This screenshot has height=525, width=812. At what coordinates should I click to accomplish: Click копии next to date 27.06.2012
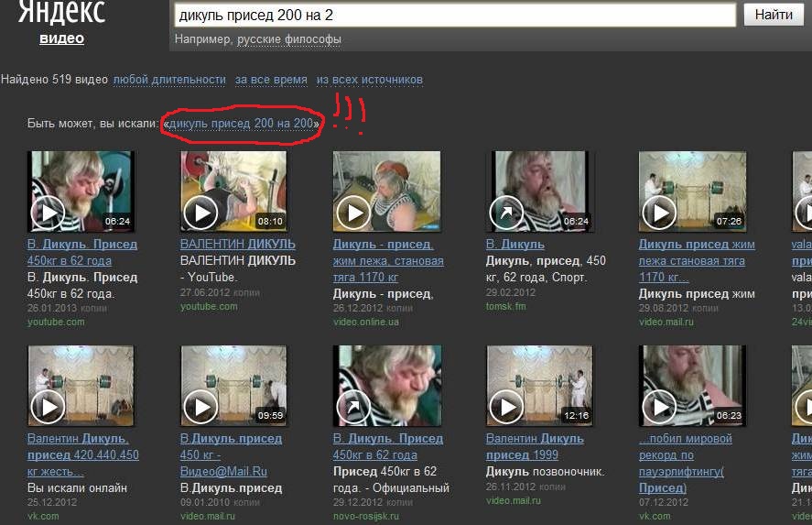246,293
